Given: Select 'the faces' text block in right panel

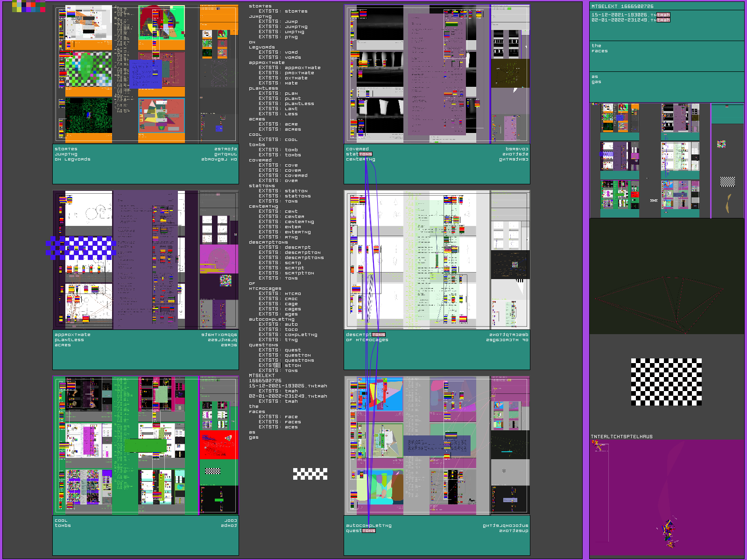Looking at the screenshot, I should pos(599,49).
